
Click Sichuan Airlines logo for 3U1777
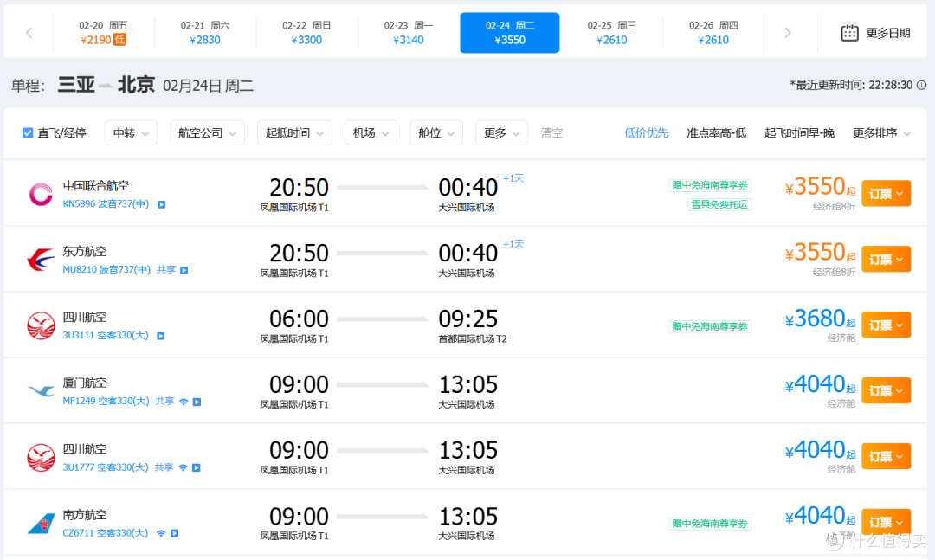click(x=41, y=457)
